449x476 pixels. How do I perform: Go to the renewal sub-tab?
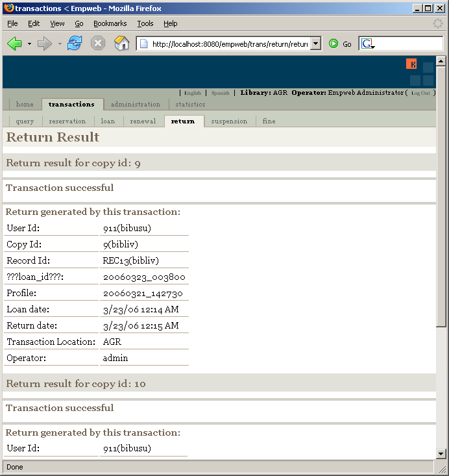(143, 121)
